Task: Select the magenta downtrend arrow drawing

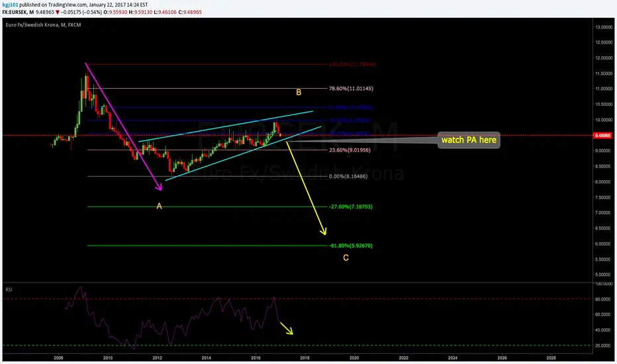Action: tap(124, 126)
